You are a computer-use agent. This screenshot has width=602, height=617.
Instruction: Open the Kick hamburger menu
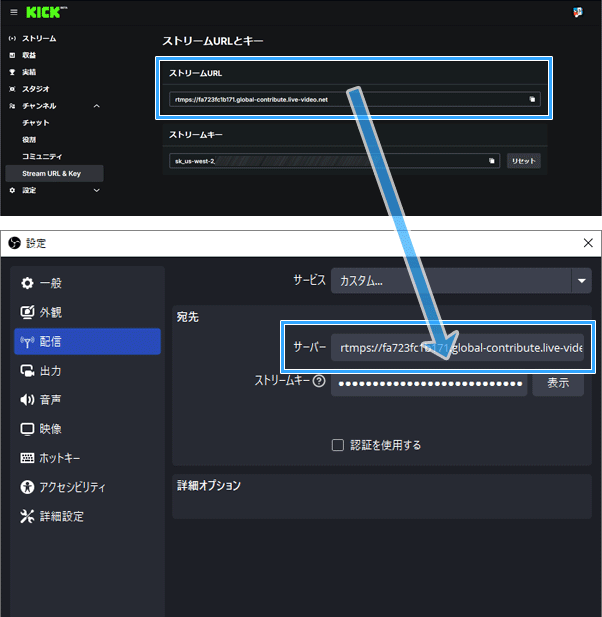[x=14, y=12]
